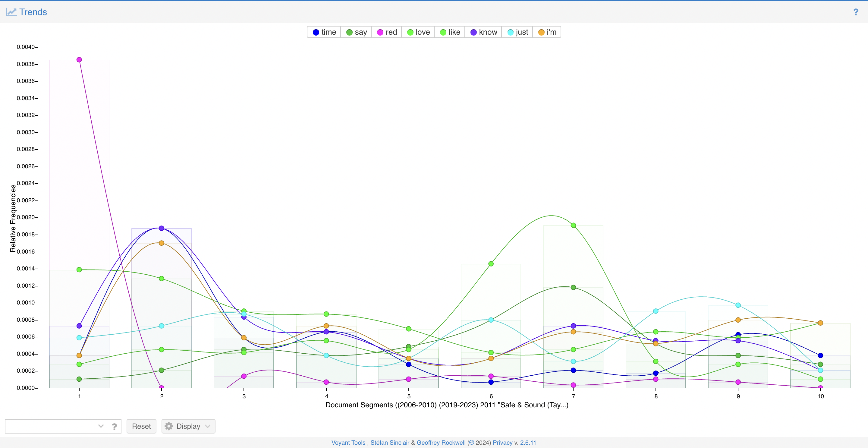Toggle the "i'm" legend entry

[x=547, y=32]
